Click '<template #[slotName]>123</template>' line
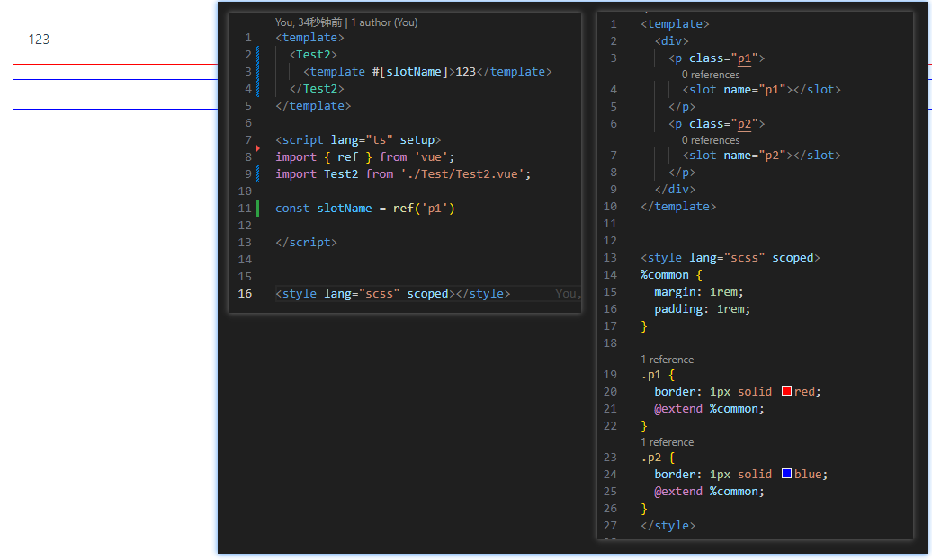Image resolution: width=932 pixels, height=560 pixels. [x=427, y=71]
